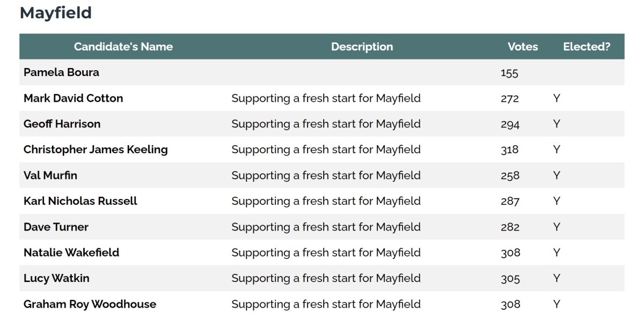Click the name Mark David Cotton
644x335 pixels.
73,98
